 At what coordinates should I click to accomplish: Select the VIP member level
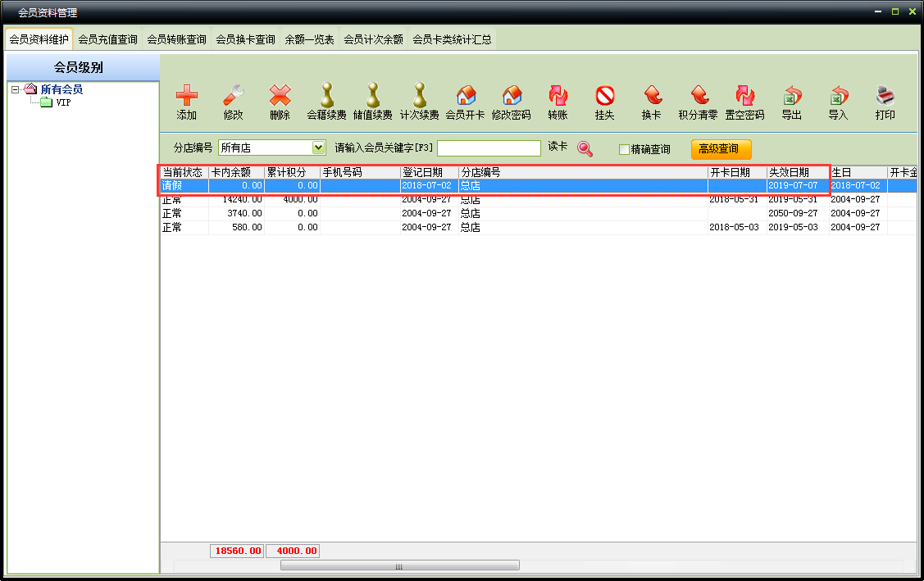tap(63, 102)
